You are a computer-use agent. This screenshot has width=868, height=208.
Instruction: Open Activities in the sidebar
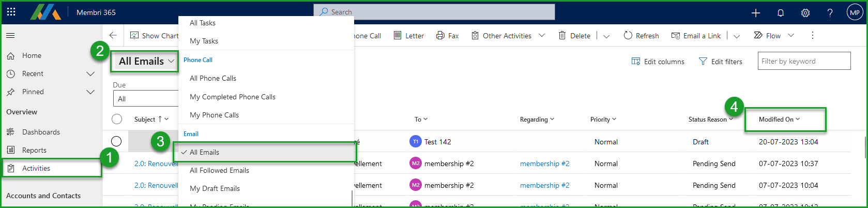click(36, 168)
